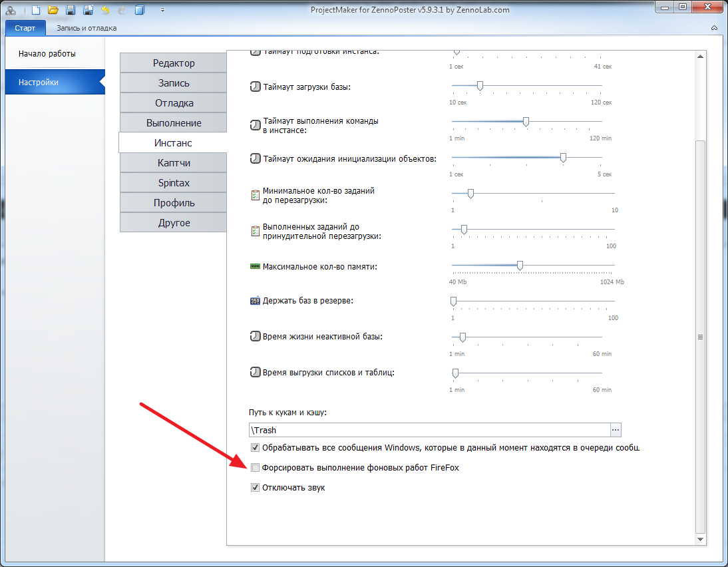Open the Редактор settings tab

point(173,63)
